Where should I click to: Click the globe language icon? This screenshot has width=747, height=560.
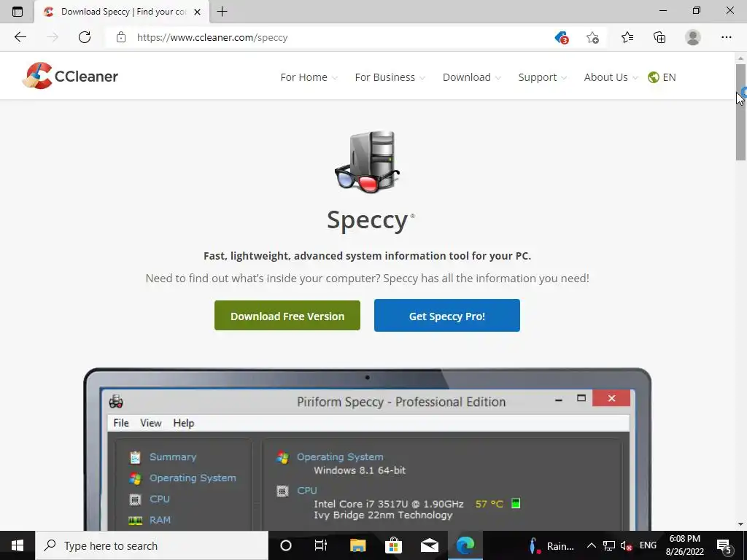pos(653,77)
